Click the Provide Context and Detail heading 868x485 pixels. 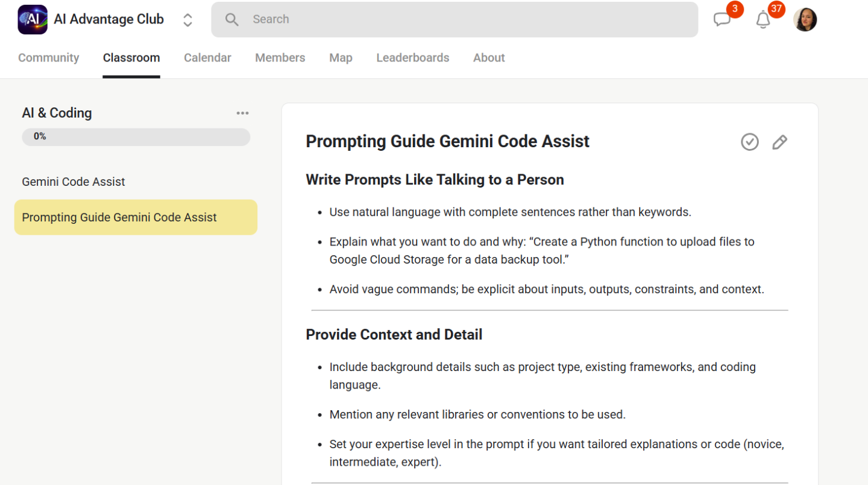click(394, 335)
